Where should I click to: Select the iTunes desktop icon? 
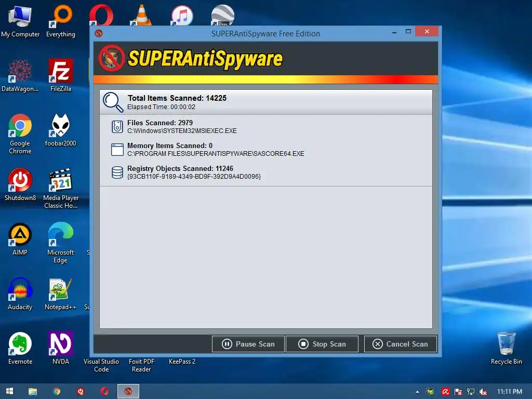click(182, 16)
